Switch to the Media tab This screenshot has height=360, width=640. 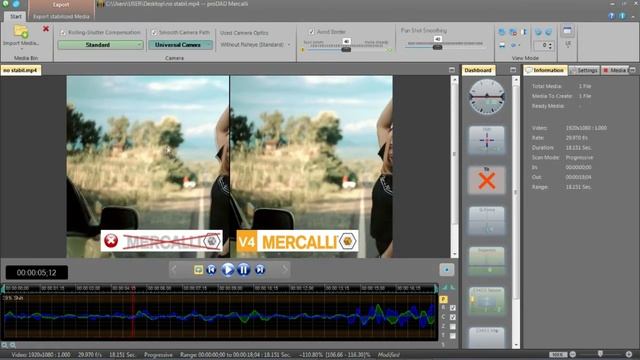click(615, 70)
